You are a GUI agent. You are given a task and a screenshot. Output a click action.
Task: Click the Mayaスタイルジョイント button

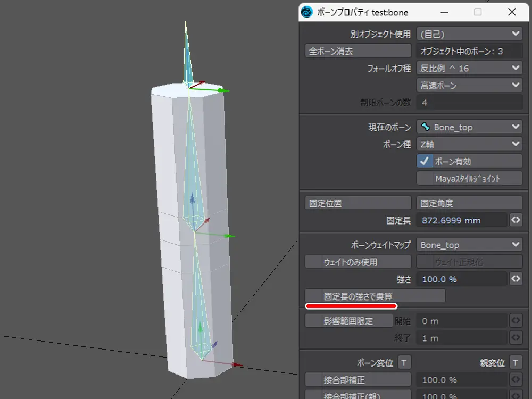(x=469, y=178)
